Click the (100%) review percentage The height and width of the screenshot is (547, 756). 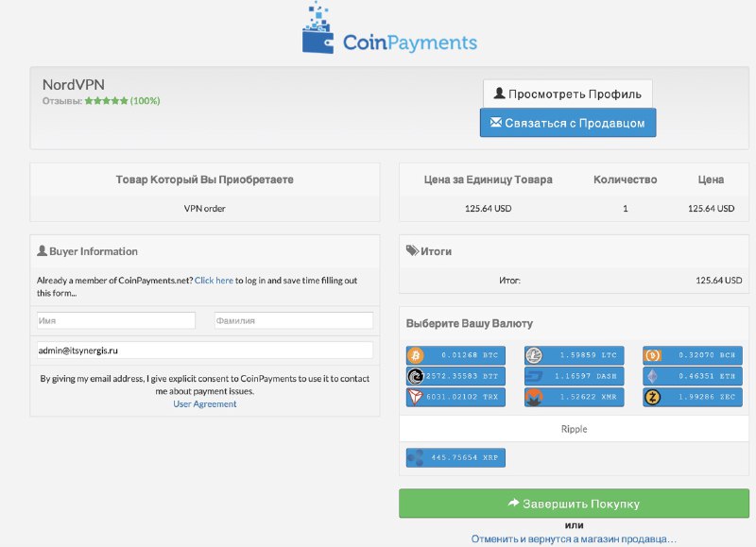coord(146,101)
